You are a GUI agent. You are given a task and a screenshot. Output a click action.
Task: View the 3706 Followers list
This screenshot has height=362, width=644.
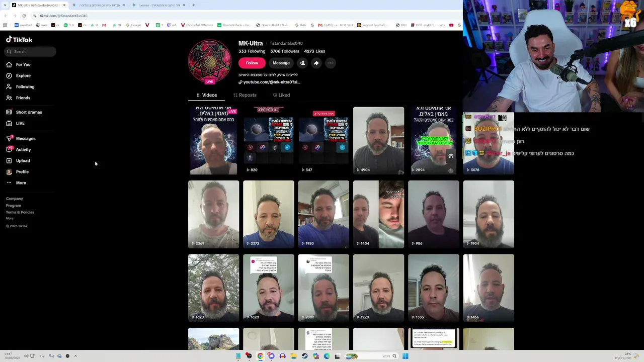[285, 51]
